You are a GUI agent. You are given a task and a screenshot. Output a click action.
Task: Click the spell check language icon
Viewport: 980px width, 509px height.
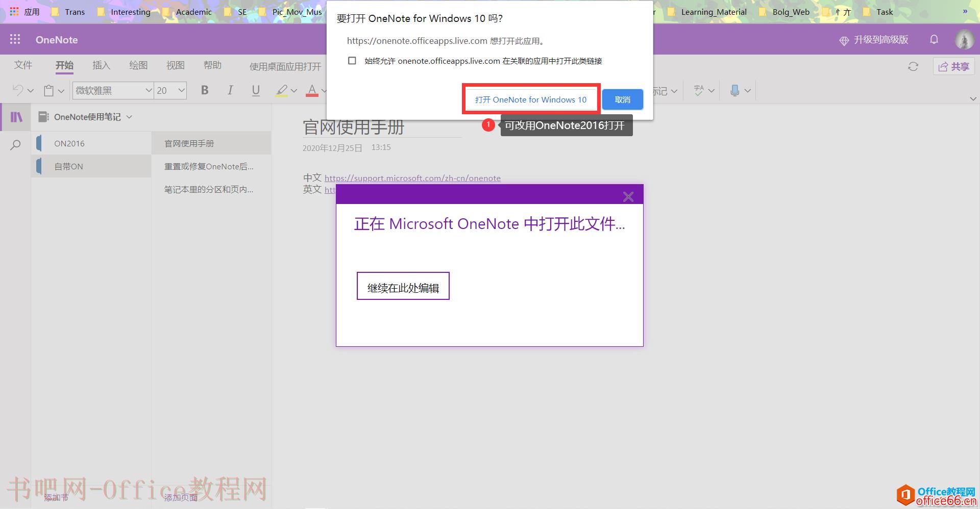699,90
